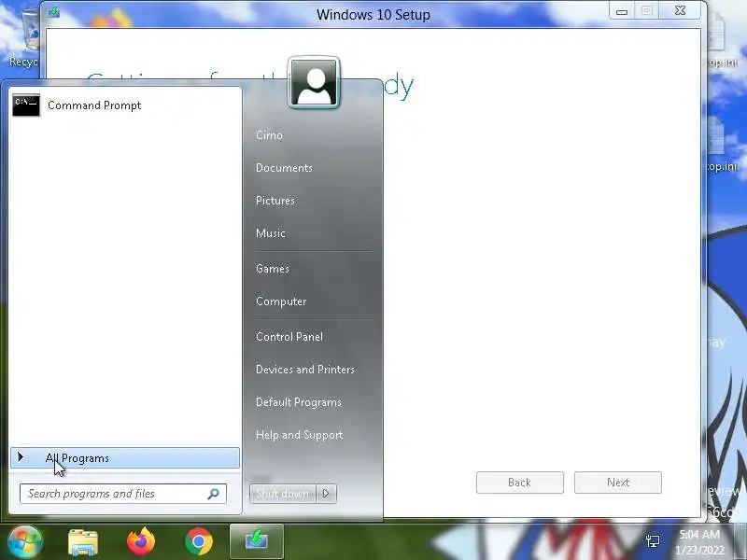Open Default Programs

tap(299, 402)
